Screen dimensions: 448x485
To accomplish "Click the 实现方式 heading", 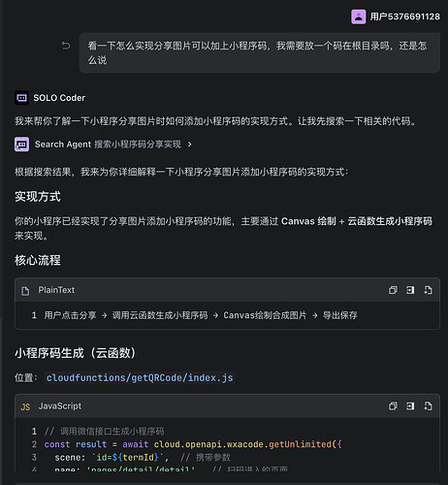I will [38, 197].
